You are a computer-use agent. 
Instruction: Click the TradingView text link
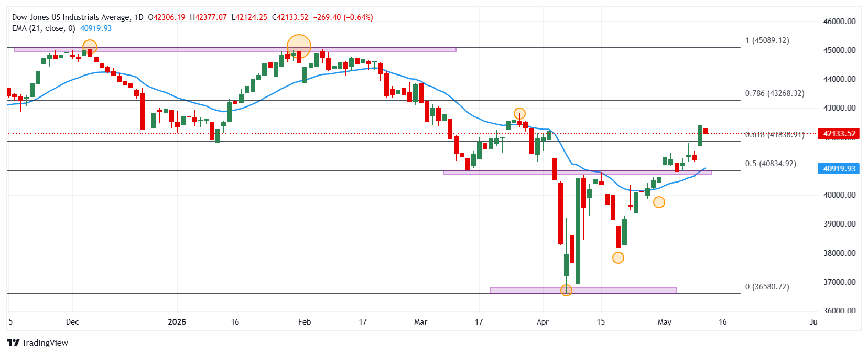tap(45, 343)
